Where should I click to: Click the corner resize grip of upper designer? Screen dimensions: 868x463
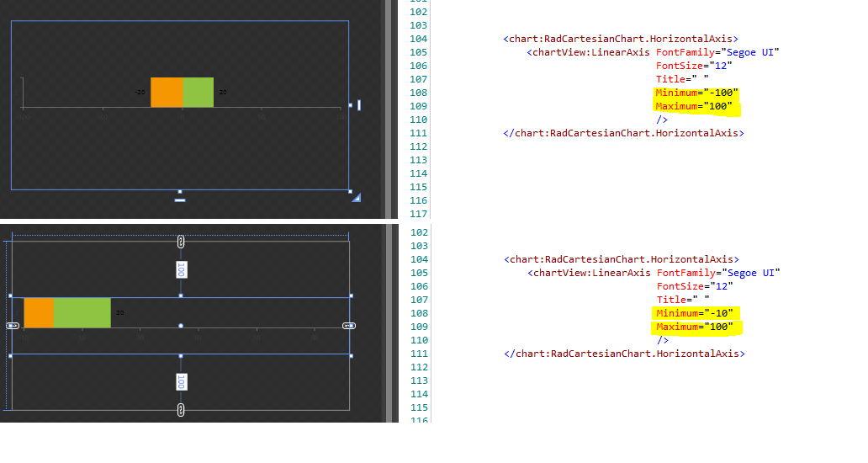[x=357, y=198]
